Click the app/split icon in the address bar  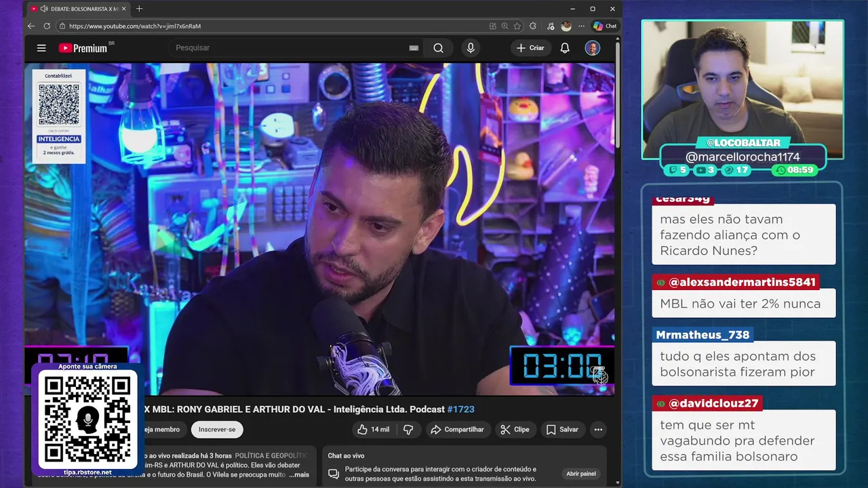(493, 26)
